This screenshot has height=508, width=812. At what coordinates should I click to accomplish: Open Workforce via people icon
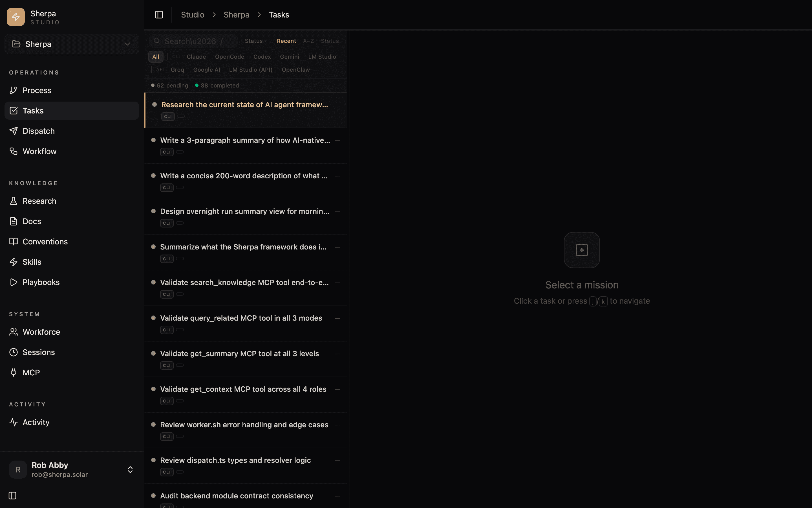point(14,332)
